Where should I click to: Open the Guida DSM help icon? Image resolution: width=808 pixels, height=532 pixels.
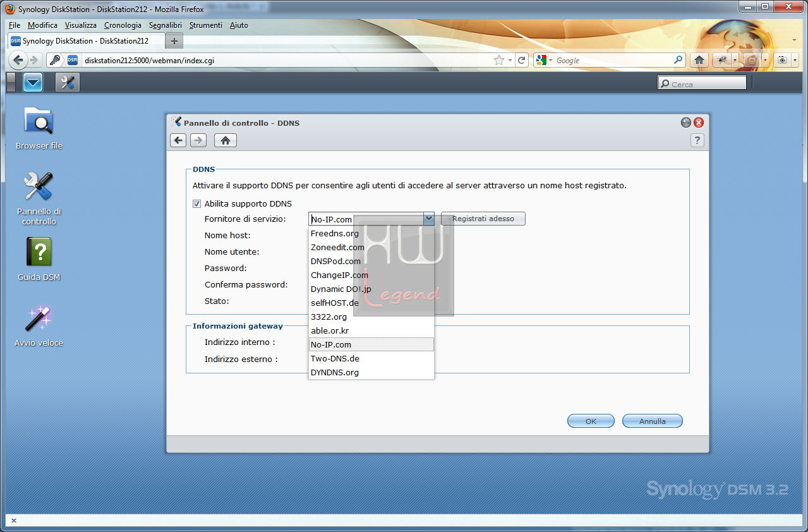[39, 259]
